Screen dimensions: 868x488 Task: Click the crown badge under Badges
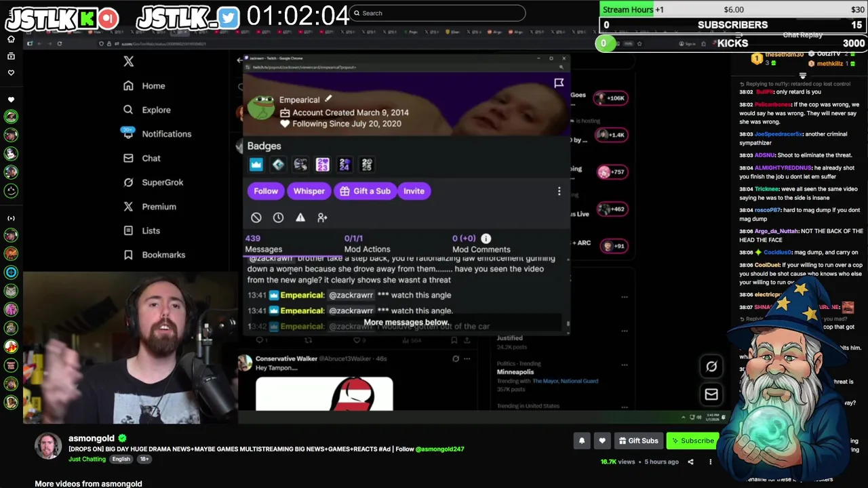click(256, 165)
